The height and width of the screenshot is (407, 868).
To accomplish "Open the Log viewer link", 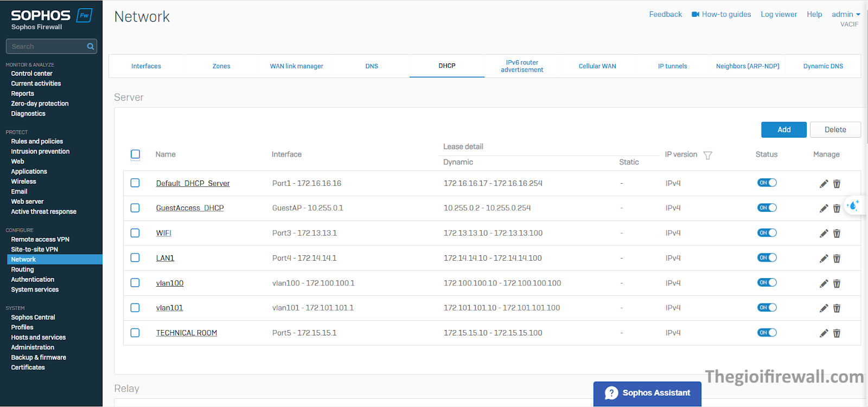I will click(x=778, y=15).
